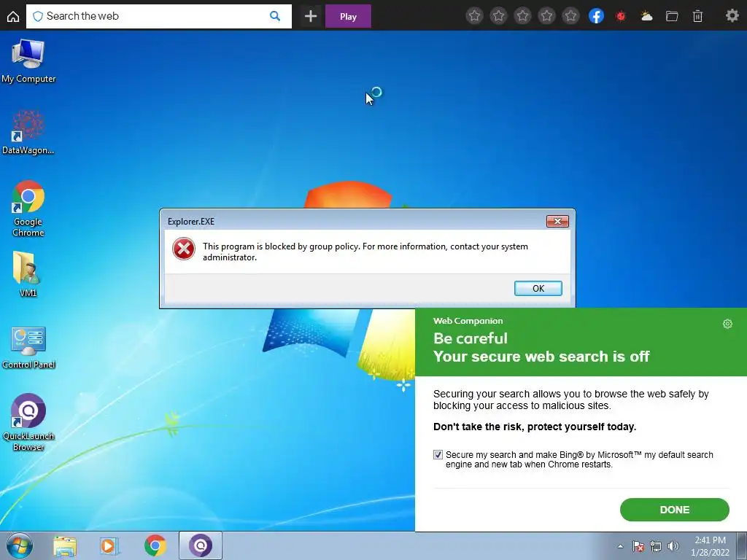Click the purple Play button
Image resolution: width=747 pixels, height=560 pixels.
[348, 16]
